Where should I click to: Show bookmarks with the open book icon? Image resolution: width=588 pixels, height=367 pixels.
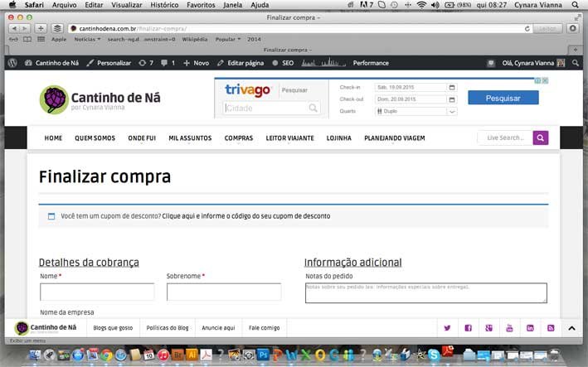pos(27,39)
